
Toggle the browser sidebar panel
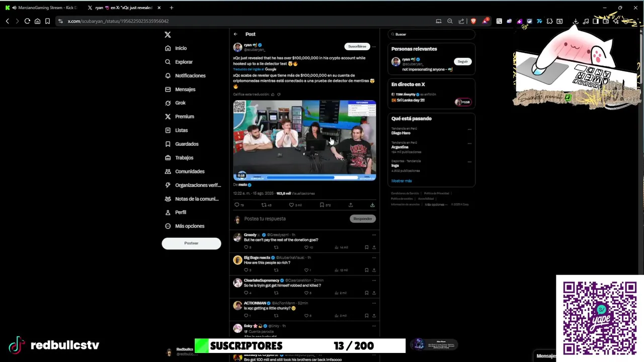click(596, 21)
